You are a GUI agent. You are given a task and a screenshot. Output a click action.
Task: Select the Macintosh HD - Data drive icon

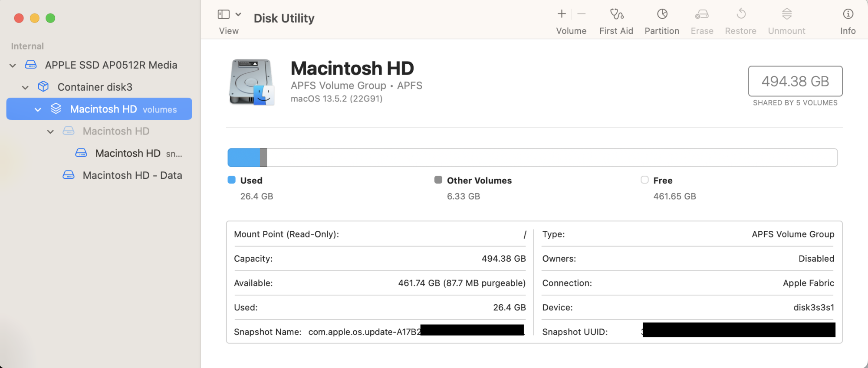tap(69, 175)
